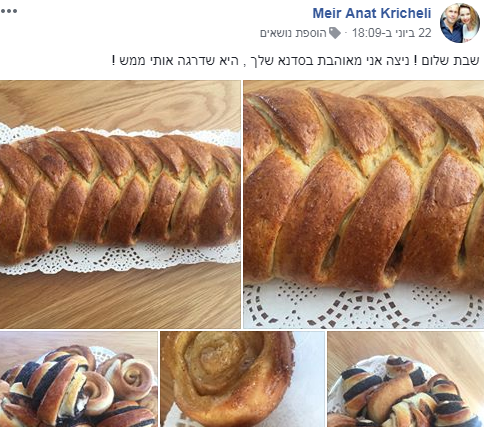The image size is (484, 427).
Task: View the round cinnamon swirl pastry photo
Action: tap(242, 379)
